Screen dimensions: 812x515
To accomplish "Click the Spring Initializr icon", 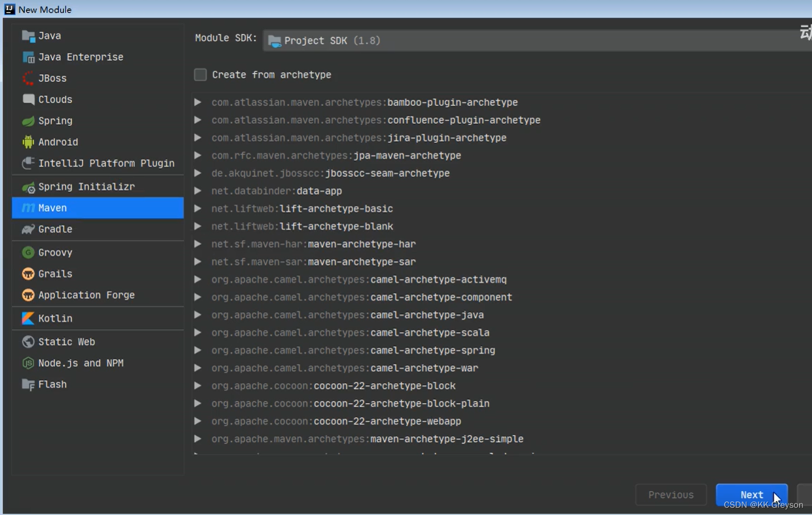I will coord(28,187).
